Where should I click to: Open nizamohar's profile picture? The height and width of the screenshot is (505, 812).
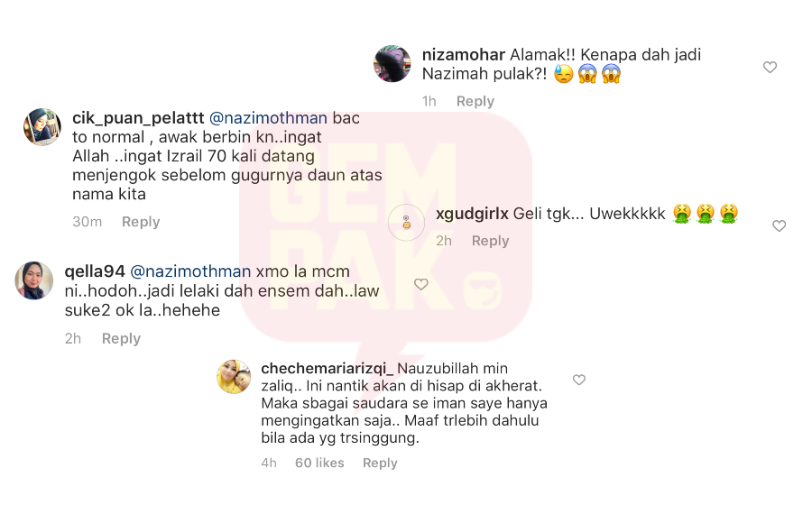click(x=392, y=64)
